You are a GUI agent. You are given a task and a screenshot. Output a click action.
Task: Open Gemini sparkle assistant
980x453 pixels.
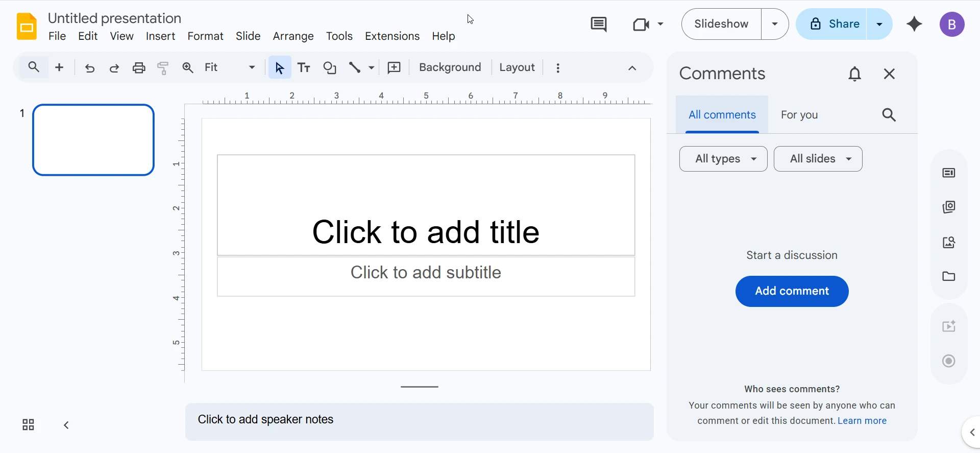tap(914, 24)
